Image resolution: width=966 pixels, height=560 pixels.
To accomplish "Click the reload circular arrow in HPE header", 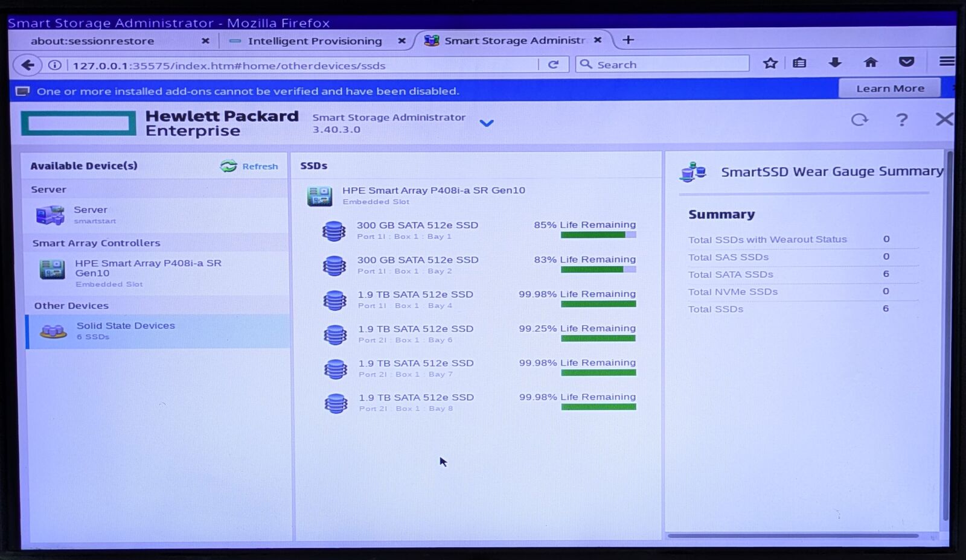I will 859,120.
